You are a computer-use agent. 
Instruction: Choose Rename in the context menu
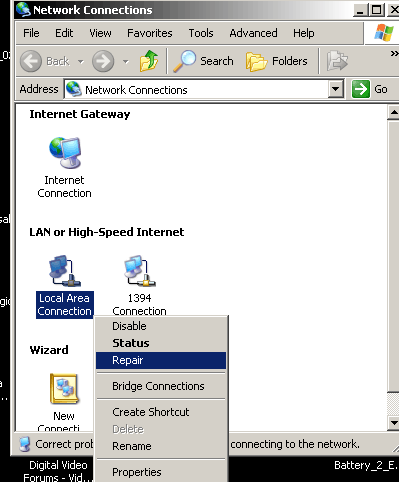pos(161,446)
